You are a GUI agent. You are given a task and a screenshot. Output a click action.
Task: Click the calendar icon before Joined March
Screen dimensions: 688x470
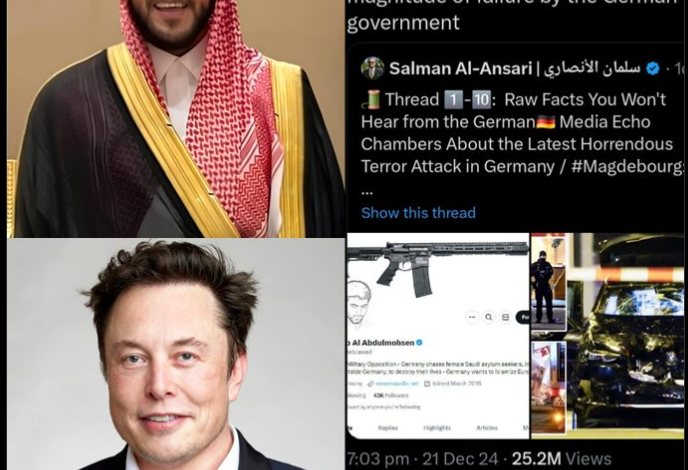click(427, 384)
